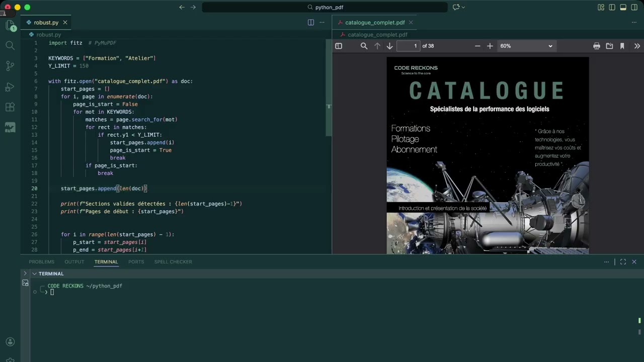Expand the terminal tabs side chevron
The height and width of the screenshot is (362, 644).
pyautogui.click(x=25, y=274)
